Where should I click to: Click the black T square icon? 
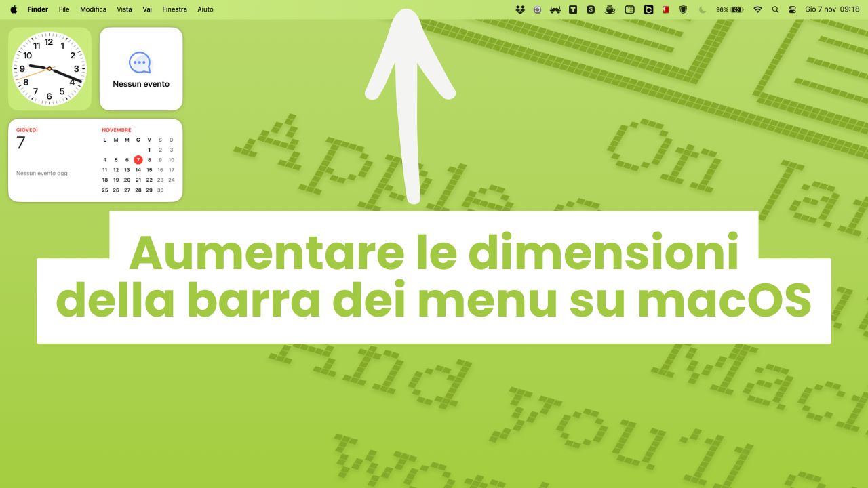tap(574, 9)
